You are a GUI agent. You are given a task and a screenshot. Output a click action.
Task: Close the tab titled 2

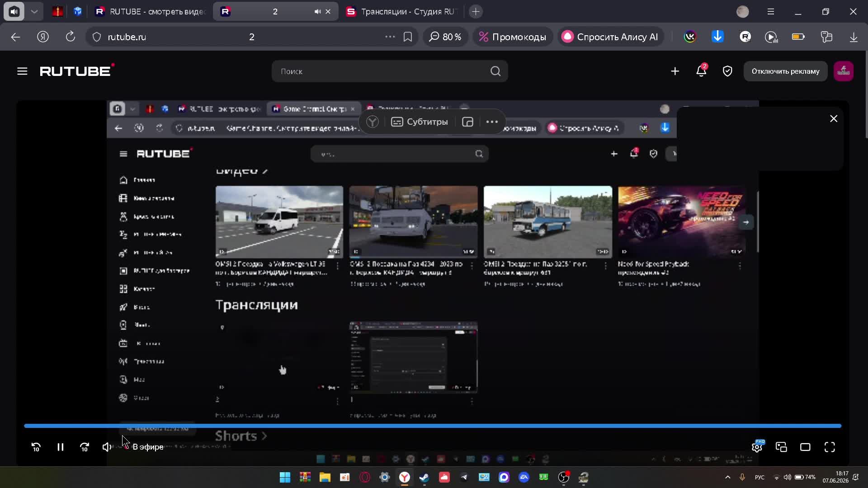tap(328, 12)
